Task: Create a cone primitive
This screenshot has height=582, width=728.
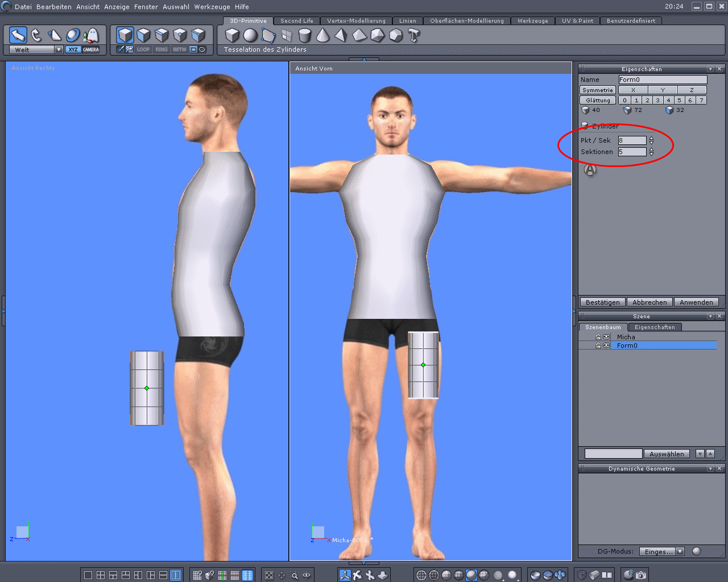Action: pyautogui.click(x=323, y=35)
